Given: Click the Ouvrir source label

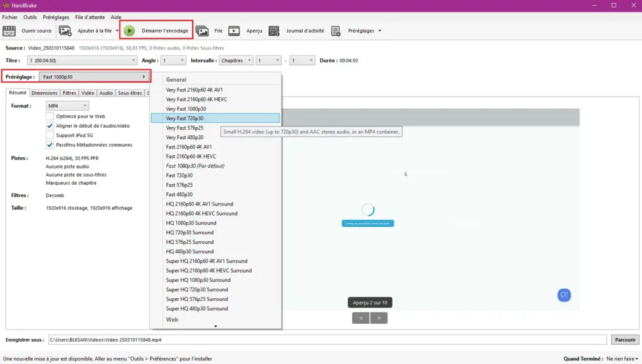Looking at the screenshot, I should (36, 31).
